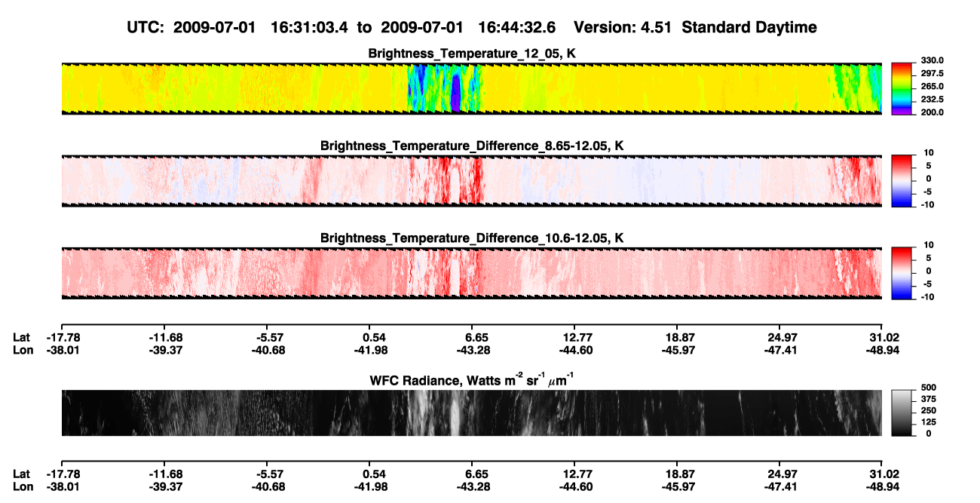Click latitude 31.02 on the axis above WFC title

coord(884,337)
